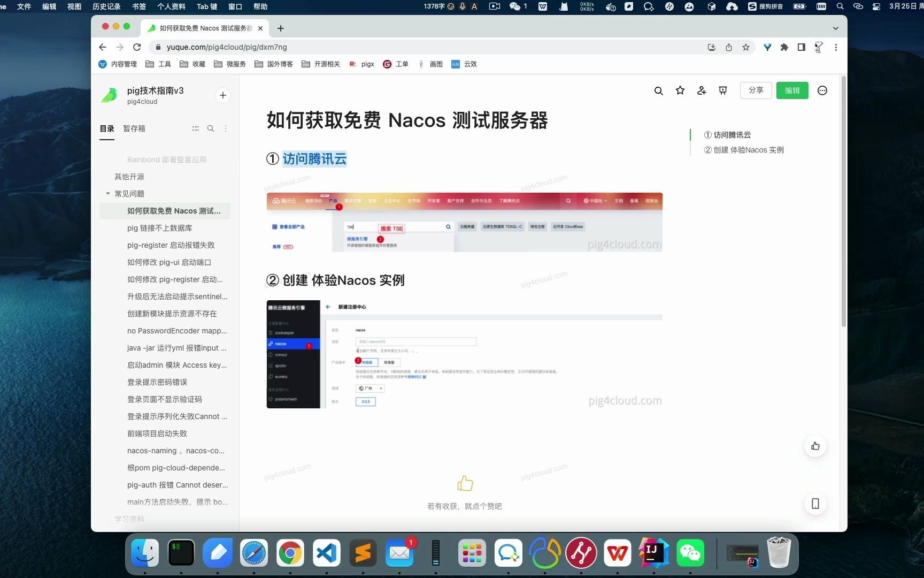This screenshot has height=578, width=924.
Task: Open the 开源相关 bookmarks folder
Action: [x=321, y=64]
